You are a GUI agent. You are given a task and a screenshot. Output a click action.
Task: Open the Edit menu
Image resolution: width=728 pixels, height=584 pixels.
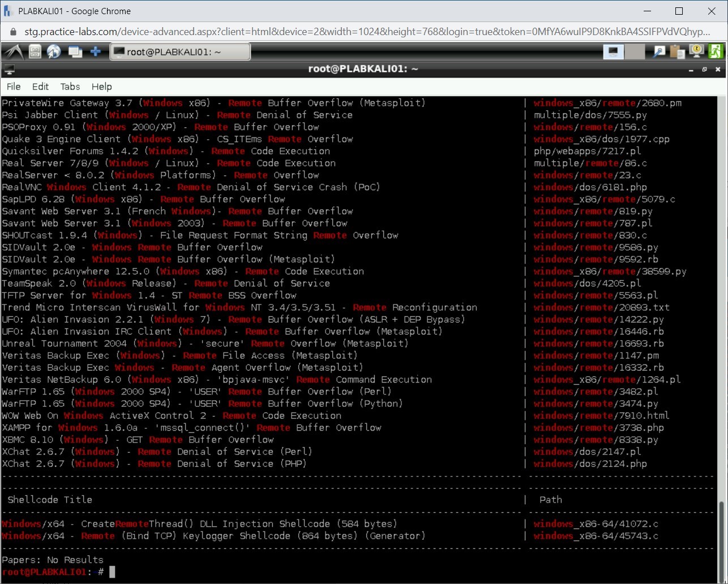click(40, 87)
